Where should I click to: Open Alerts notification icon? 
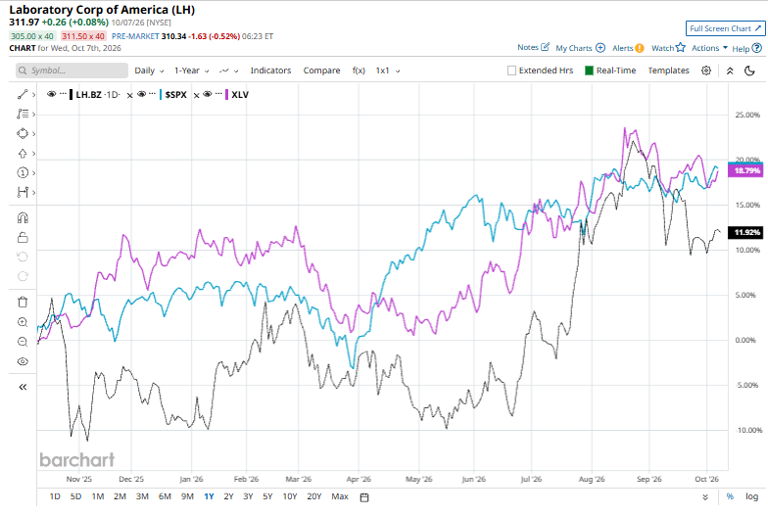coord(639,48)
